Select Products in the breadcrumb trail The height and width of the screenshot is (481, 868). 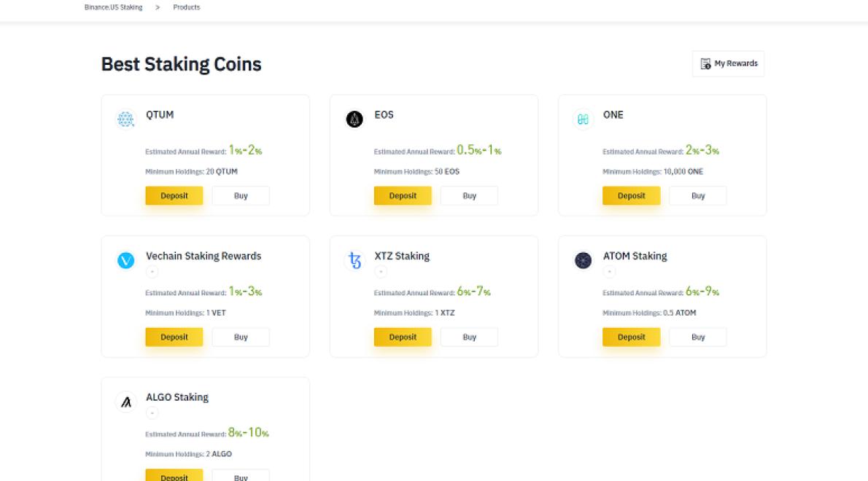[187, 7]
